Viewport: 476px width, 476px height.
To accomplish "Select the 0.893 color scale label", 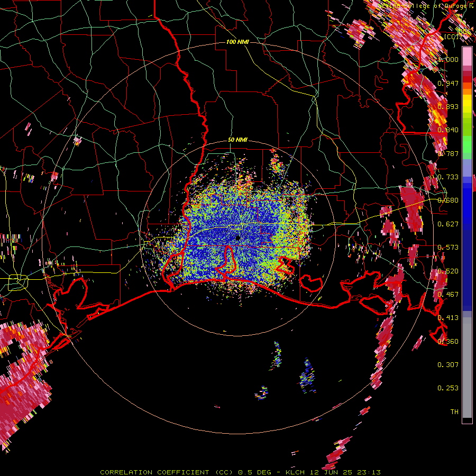I will click(448, 106).
